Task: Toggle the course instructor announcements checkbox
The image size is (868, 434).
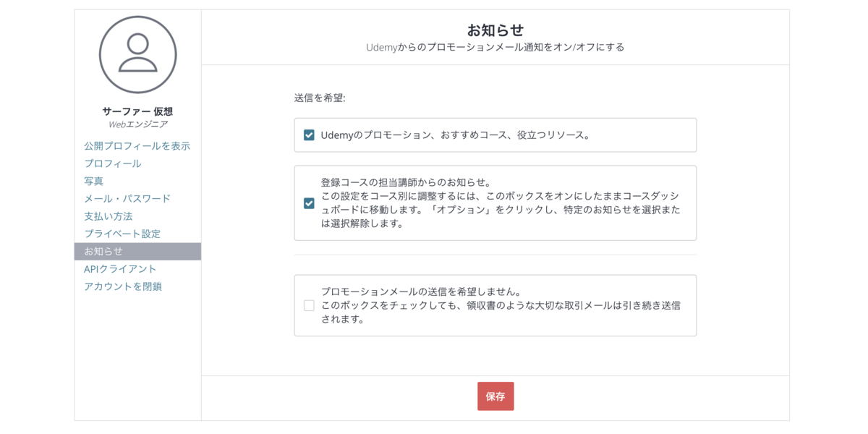Action: 309,203
